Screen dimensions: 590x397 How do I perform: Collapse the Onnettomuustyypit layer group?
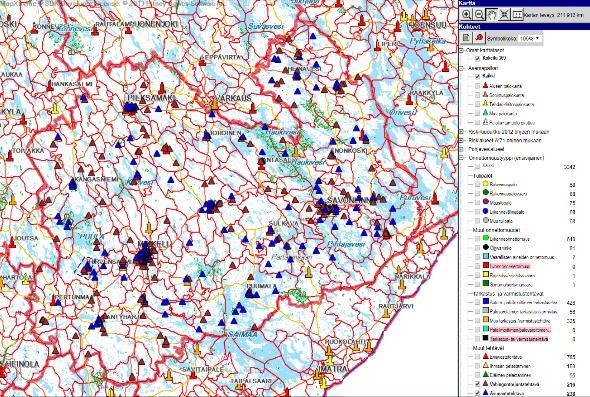(x=462, y=158)
